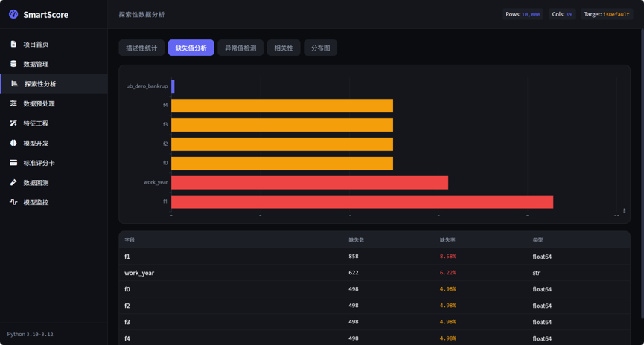Image resolution: width=644 pixels, height=345 pixels.
Task: Click the Python 3.10-3.12 version text
Action: coord(30,335)
